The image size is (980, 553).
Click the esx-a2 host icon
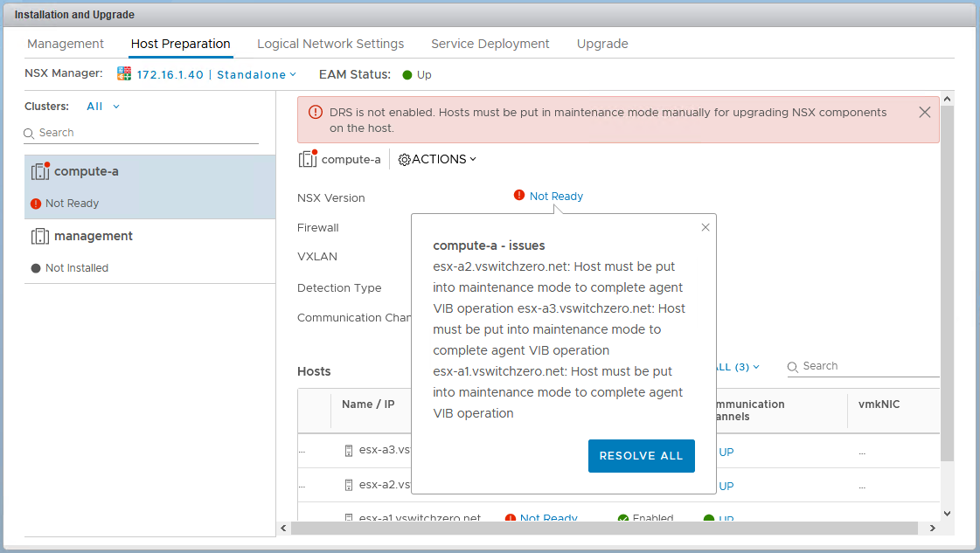click(x=349, y=485)
